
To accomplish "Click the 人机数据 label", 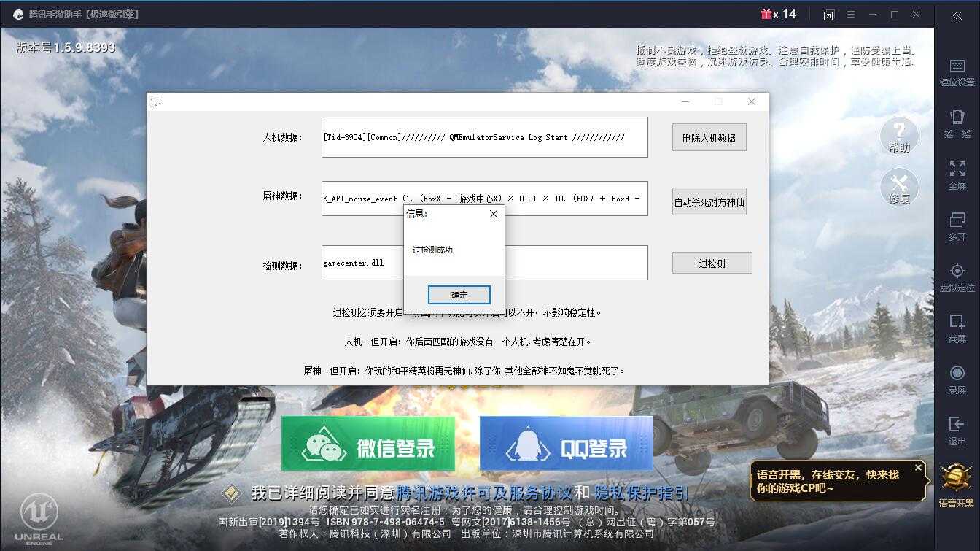I will [x=282, y=137].
